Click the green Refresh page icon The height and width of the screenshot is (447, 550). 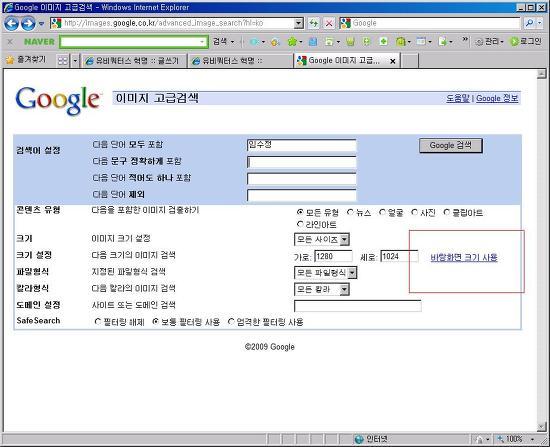pos(314,24)
